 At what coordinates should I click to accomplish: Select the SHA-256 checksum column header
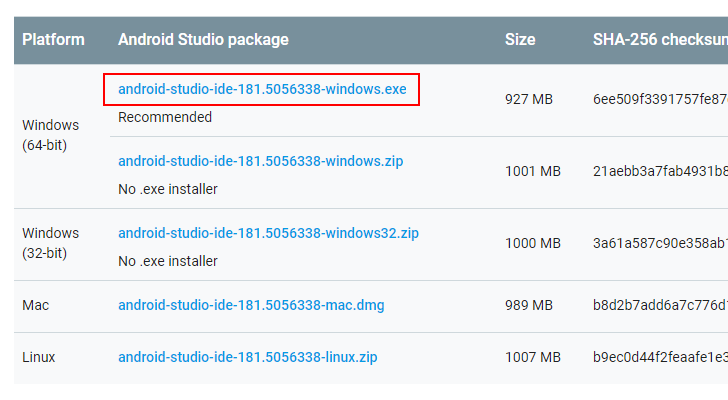660,40
